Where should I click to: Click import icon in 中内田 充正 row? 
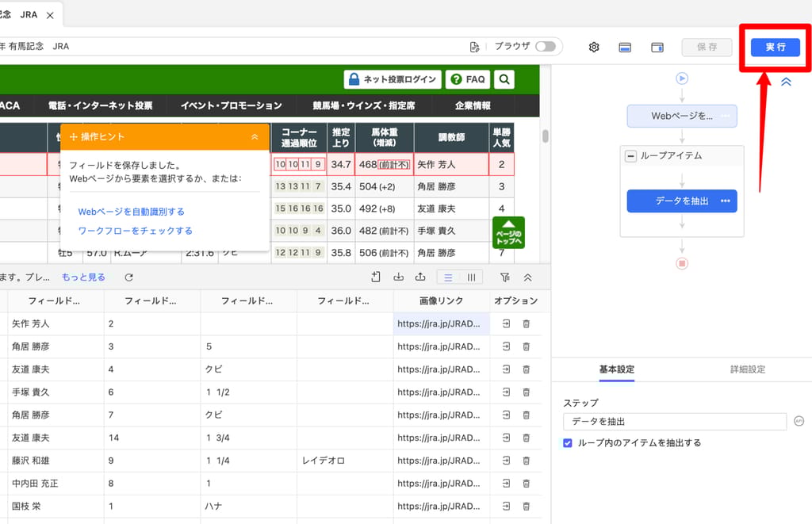click(506, 483)
